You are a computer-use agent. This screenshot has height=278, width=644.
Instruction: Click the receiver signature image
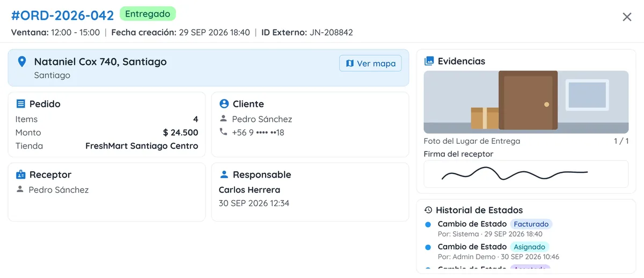[526, 174]
